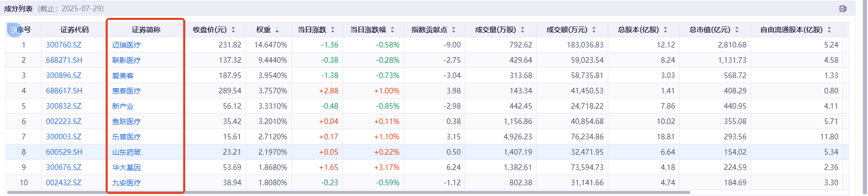
Task: Select volume value 4,926.23
Action: [518, 137]
